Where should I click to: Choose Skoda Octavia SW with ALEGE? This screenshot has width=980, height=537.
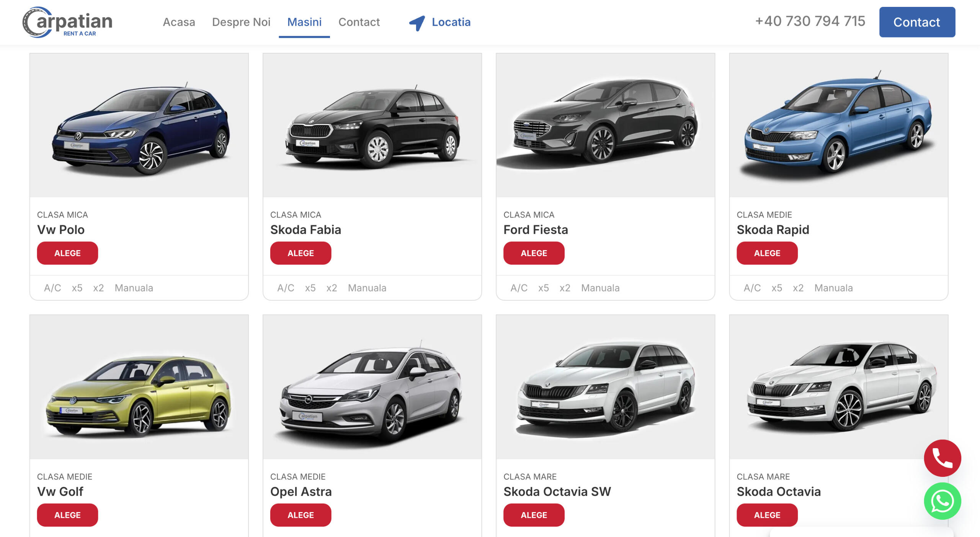click(x=534, y=515)
